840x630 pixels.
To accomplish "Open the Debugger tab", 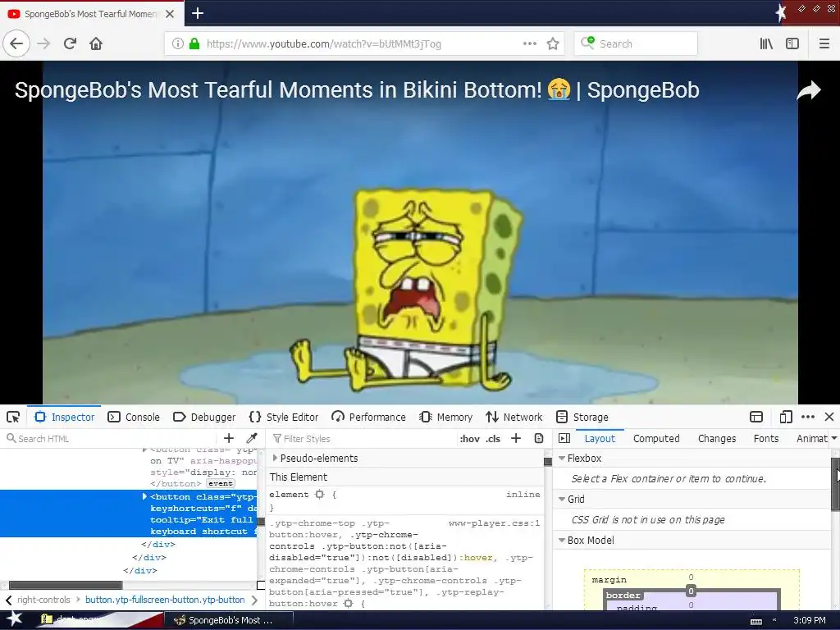I will pyautogui.click(x=204, y=417).
